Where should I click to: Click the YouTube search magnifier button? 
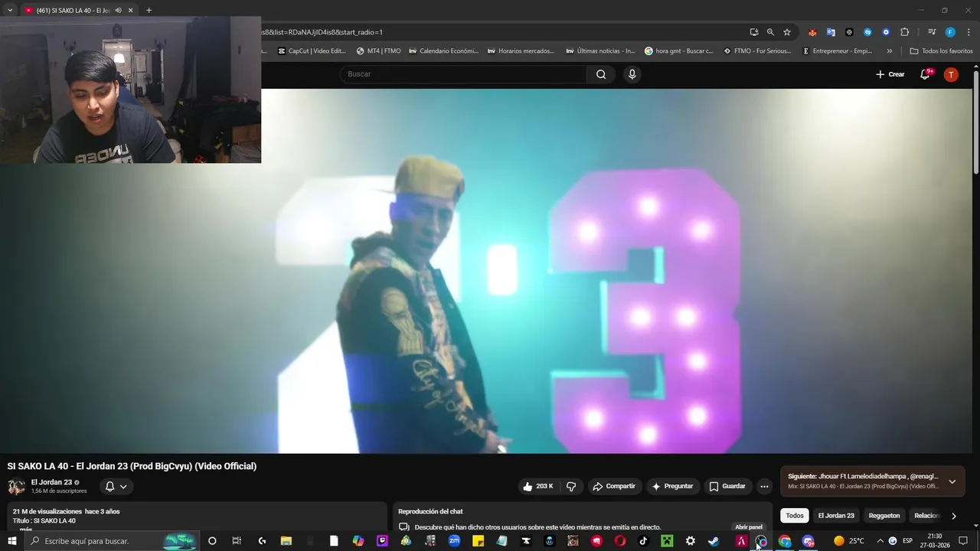(601, 74)
